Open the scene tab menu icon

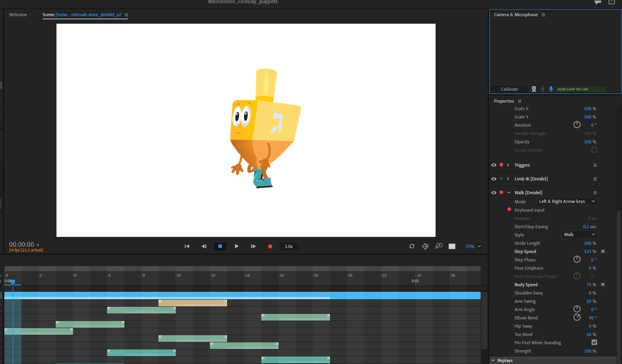pos(126,15)
